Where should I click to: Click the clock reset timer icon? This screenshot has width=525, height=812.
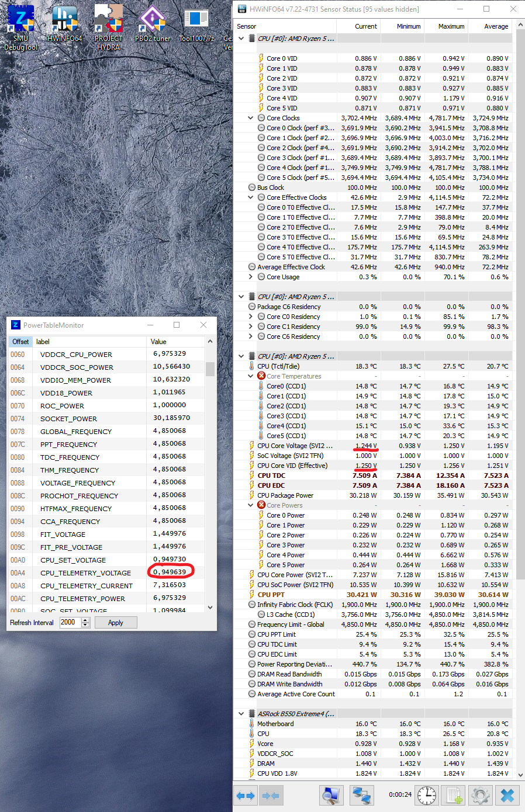tap(427, 795)
